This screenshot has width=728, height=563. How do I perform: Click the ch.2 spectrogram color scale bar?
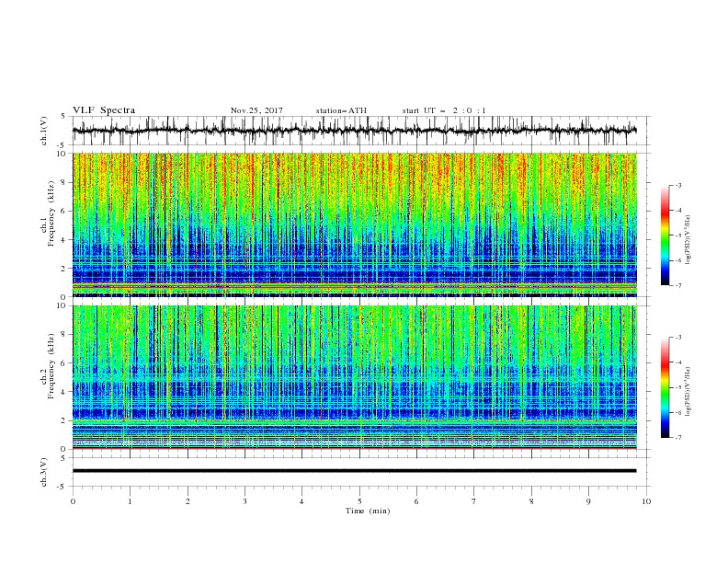tap(665, 387)
